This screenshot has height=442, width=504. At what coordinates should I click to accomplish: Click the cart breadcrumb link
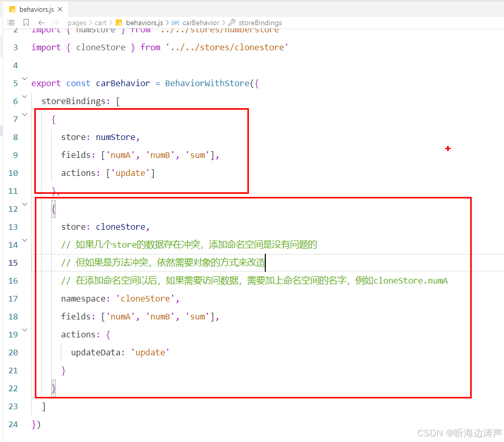click(x=100, y=23)
